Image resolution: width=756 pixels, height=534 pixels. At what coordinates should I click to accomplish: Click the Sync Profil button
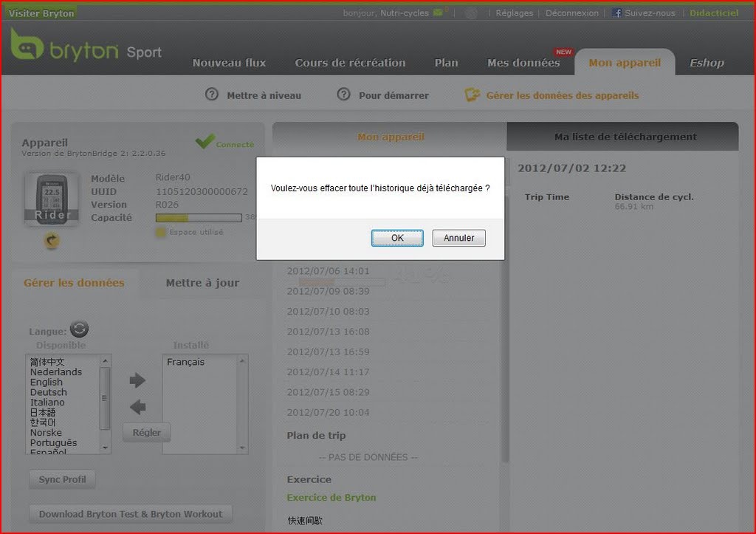[x=62, y=479]
